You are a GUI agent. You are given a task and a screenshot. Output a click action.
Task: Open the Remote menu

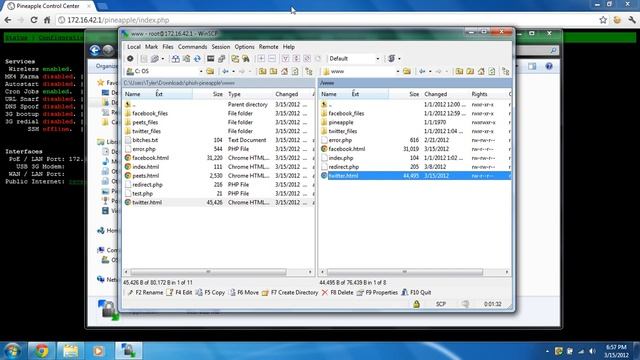click(x=269, y=47)
